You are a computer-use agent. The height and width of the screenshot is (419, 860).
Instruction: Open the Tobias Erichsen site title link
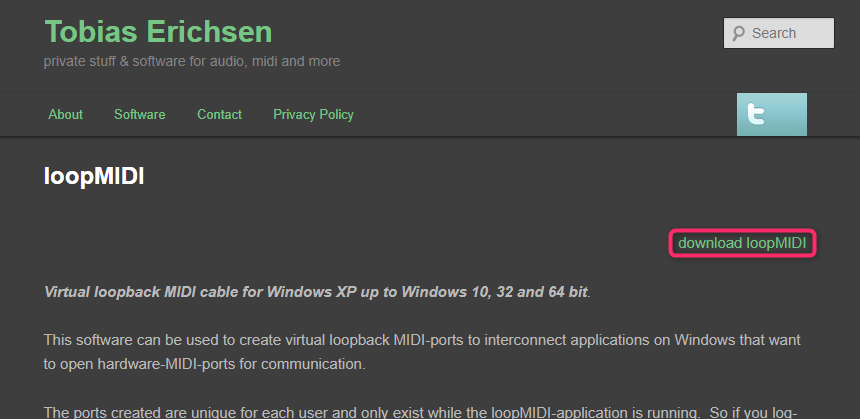[x=158, y=31]
